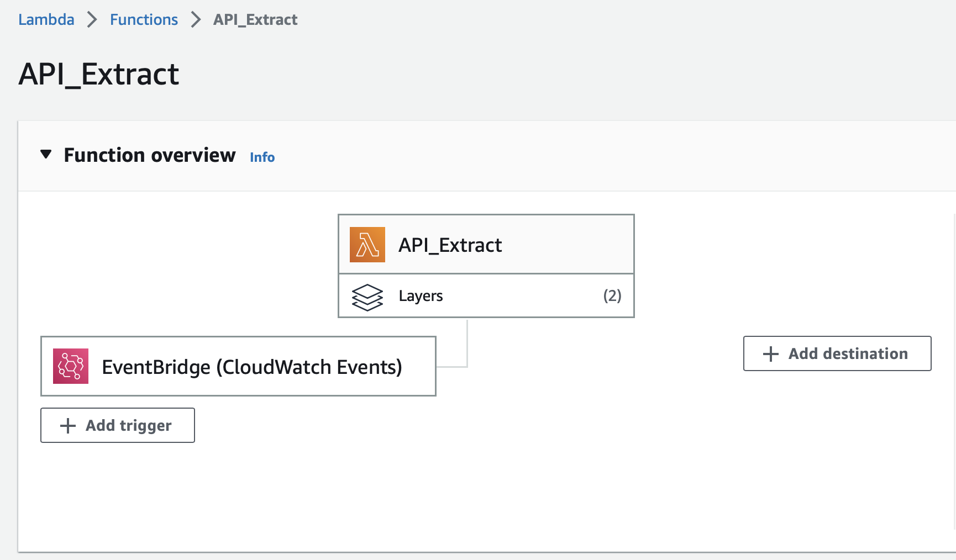
Task: Select the API_Extract breadcrumb item
Action: pyautogui.click(x=255, y=19)
